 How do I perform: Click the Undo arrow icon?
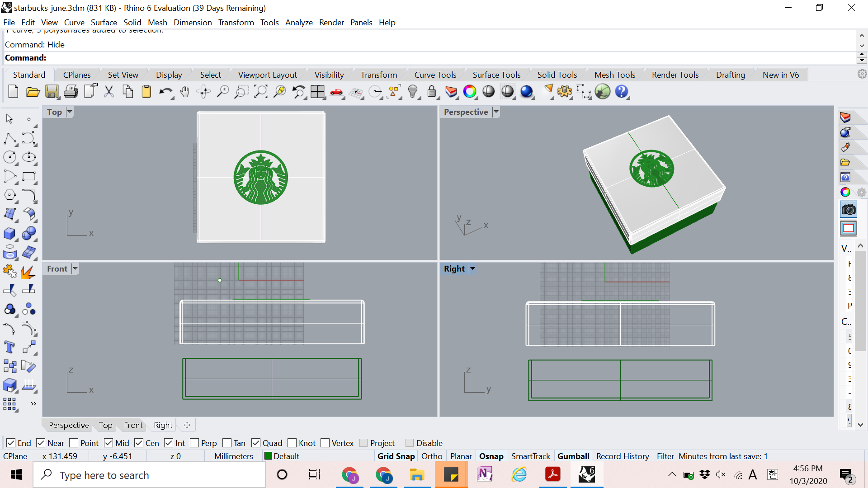click(x=165, y=92)
